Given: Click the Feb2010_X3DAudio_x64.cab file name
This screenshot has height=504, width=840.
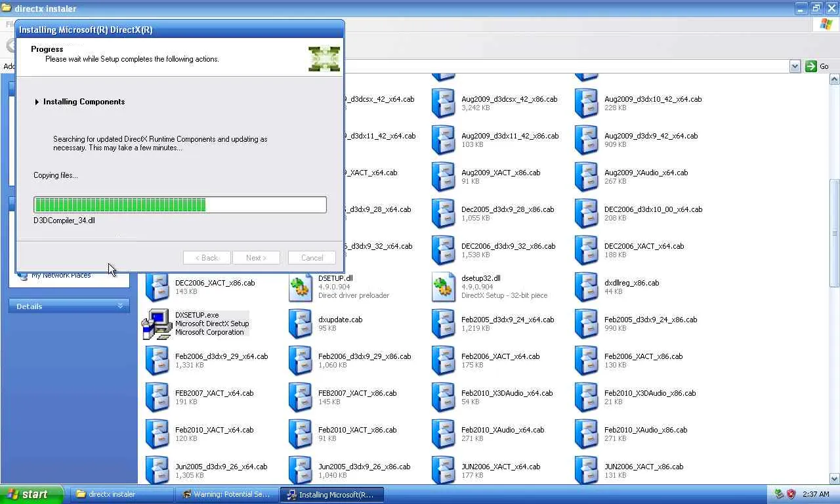Looking at the screenshot, I should coord(507,393).
